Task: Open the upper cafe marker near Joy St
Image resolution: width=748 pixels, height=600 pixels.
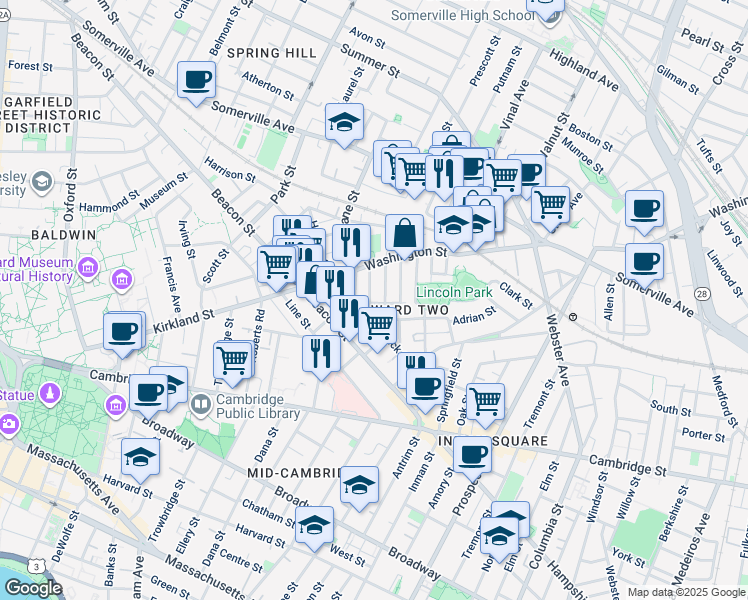Action: 644,211
